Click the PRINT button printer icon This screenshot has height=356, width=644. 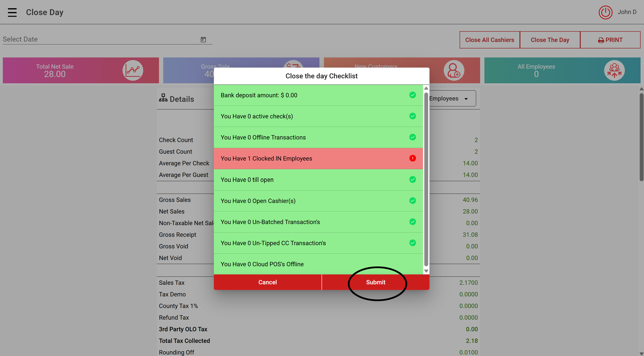[x=601, y=40]
